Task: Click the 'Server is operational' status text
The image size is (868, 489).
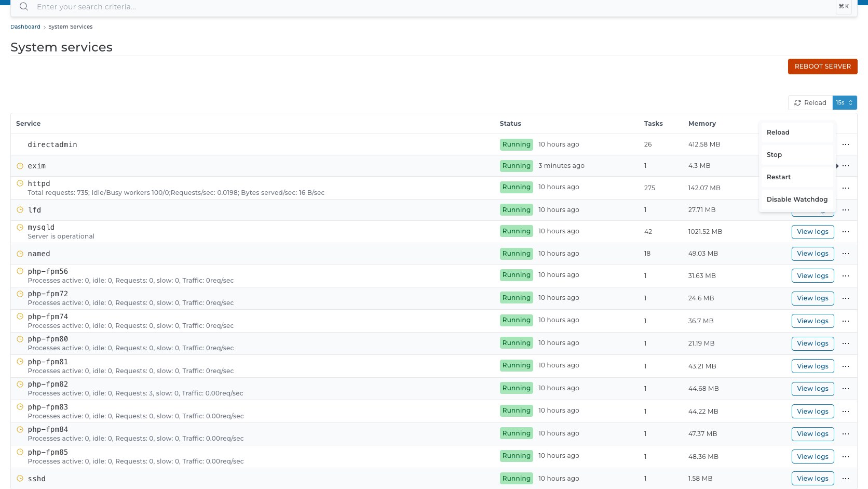Action: pyautogui.click(x=61, y=236)
